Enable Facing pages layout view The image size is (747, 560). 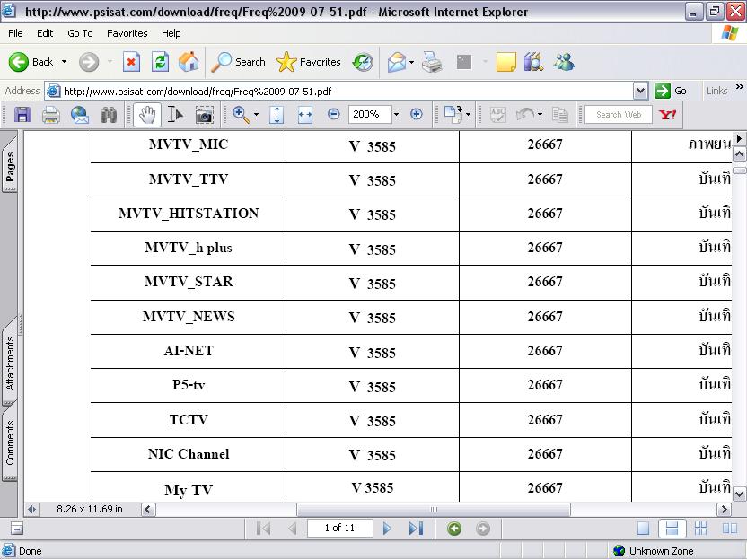pyautogui.click(x=729, y=528)
